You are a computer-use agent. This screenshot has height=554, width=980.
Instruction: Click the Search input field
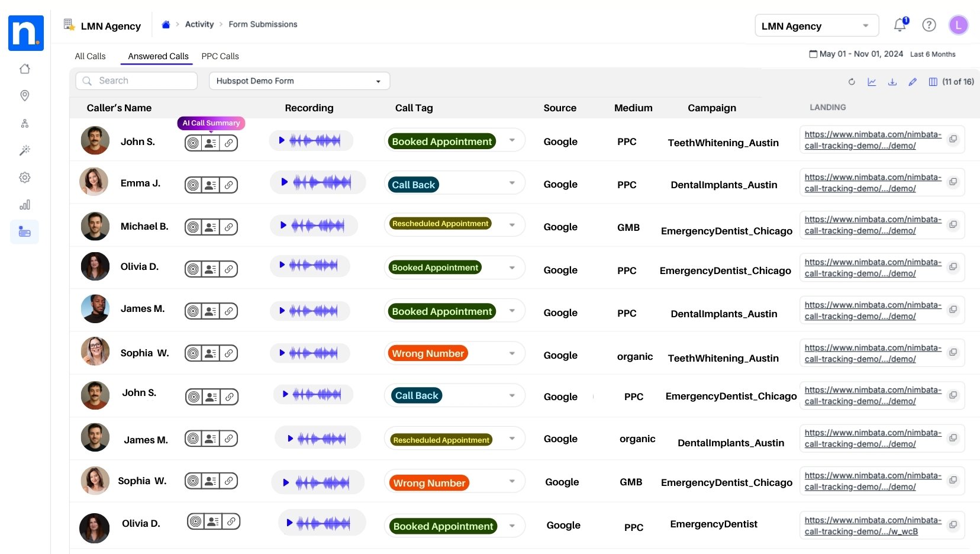pyautogui.click(x=142, y=81)
